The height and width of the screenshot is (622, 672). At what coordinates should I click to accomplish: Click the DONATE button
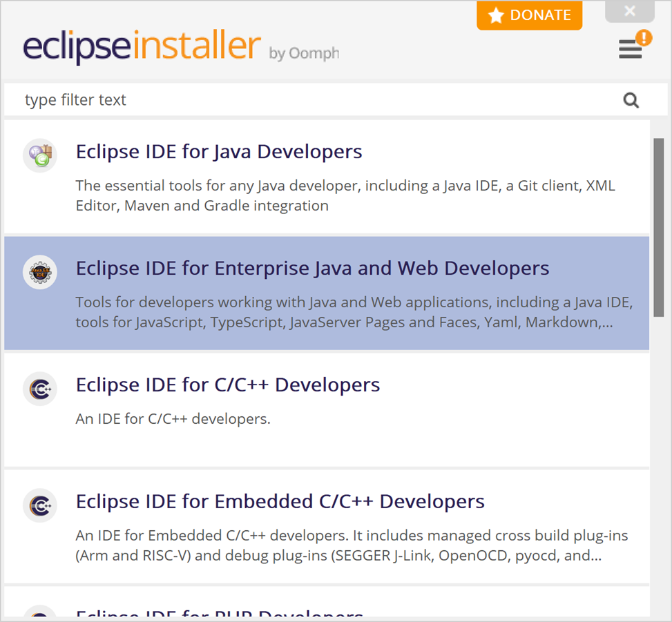529,15
